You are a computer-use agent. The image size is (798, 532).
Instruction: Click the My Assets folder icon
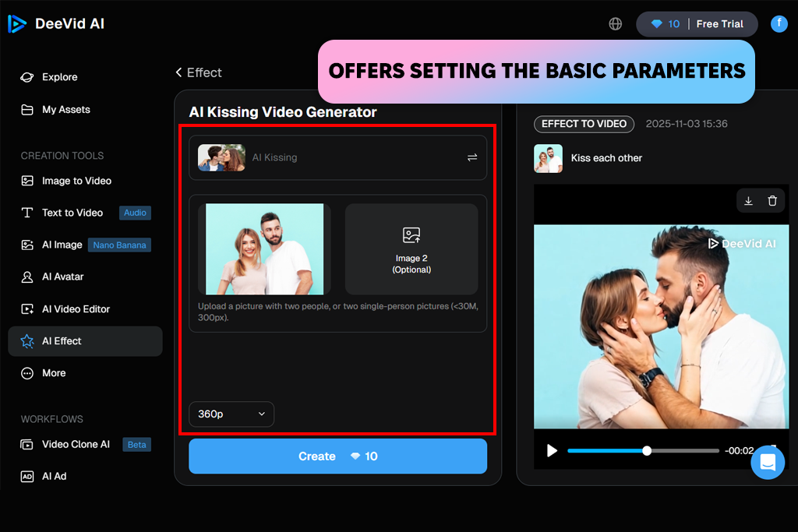27,110
